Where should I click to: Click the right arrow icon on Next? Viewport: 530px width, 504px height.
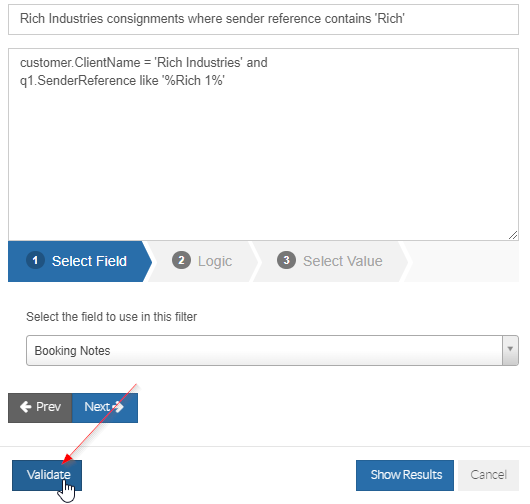click(118, 407)
